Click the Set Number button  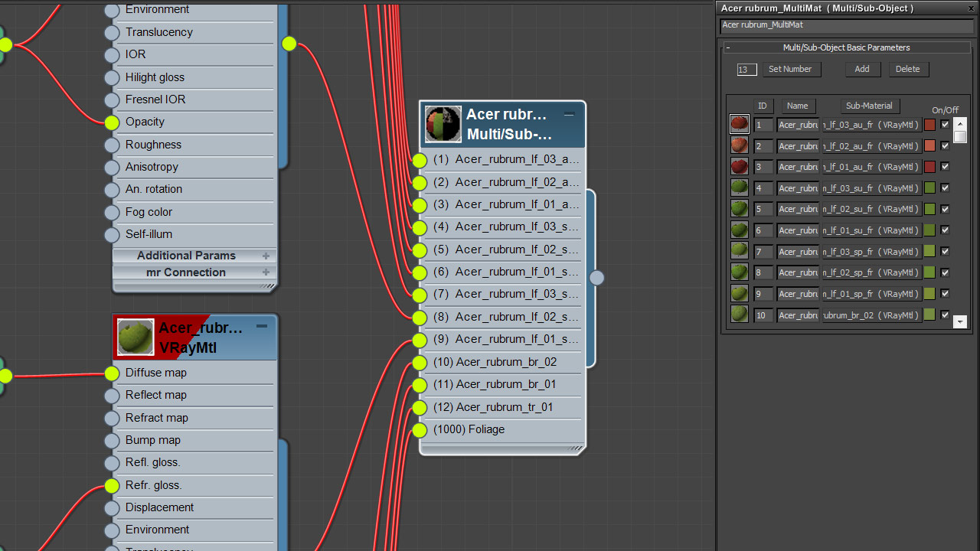(791, 69)
